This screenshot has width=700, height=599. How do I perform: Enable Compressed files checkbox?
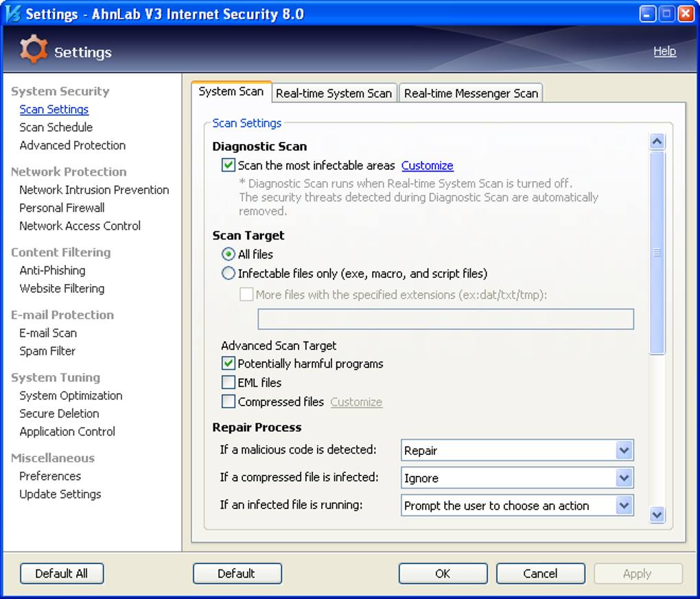click(228, 401)
